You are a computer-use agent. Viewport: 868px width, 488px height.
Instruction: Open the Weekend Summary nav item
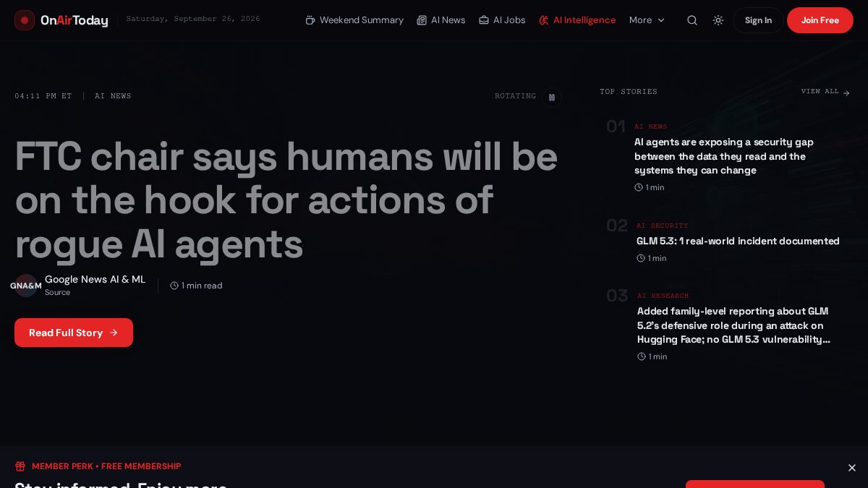[354, 20]
